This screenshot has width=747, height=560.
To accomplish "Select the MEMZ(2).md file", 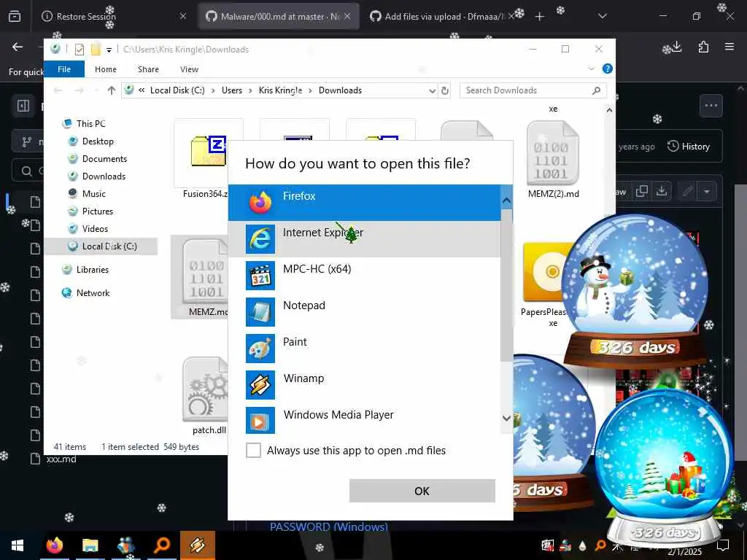I will coord(553,160).
